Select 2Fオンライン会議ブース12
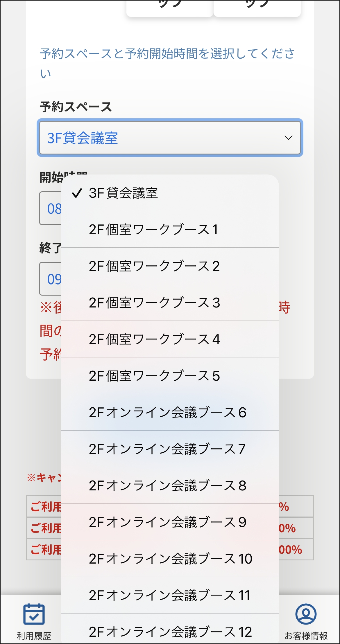The height and width of the screenshot is (644, 340). point(170,632)
